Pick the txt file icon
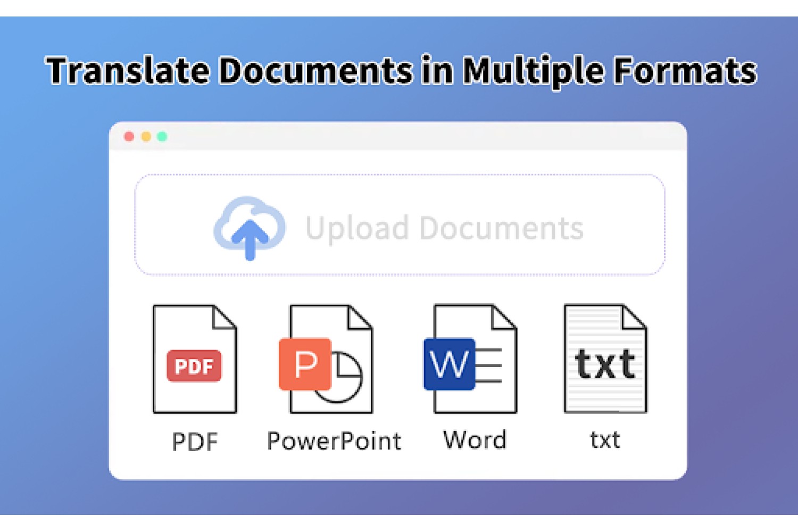 pos(605,359)
